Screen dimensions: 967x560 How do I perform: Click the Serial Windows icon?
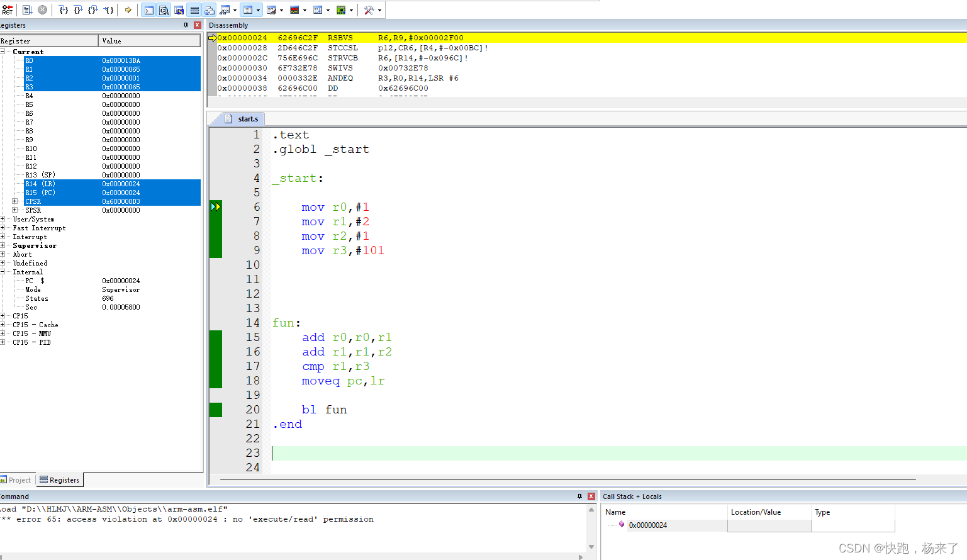[271, 10]
